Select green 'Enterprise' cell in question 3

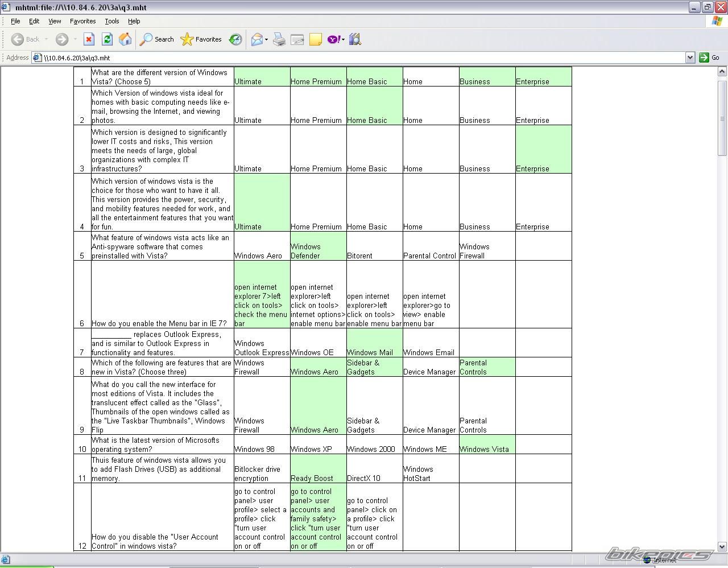pos(544,149)
